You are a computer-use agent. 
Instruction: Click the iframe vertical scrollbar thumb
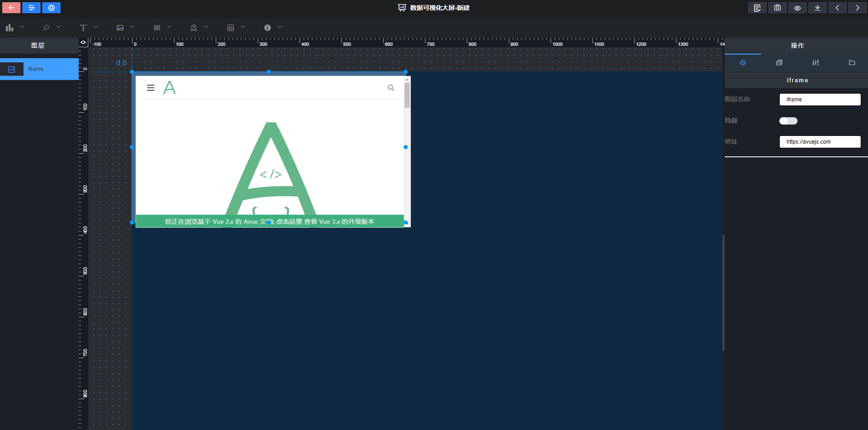(x=407, y=95)
